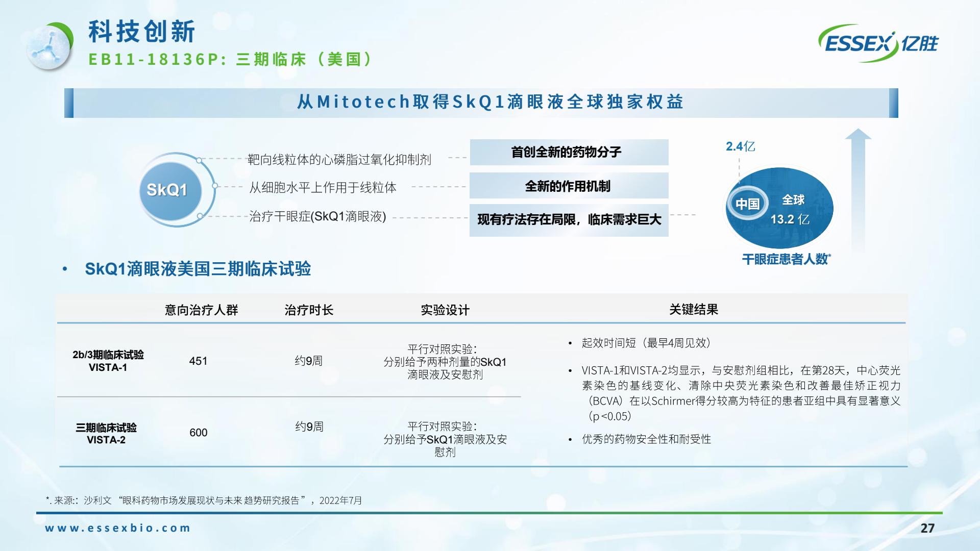Viewport: 980px width, 551px height.
Task: Click the www.essexbio.com footer link
Action: 117,528
